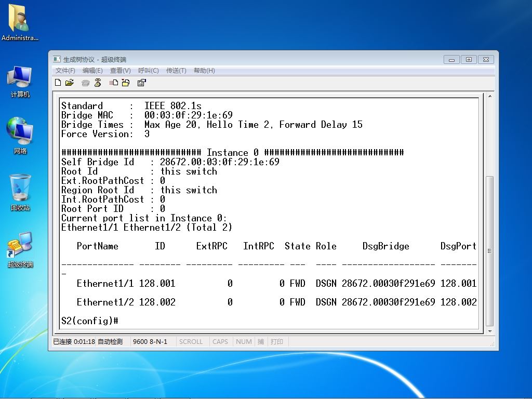Click the grayed Call phone icon
532x399 pixels.
click(x=86, y=83)
